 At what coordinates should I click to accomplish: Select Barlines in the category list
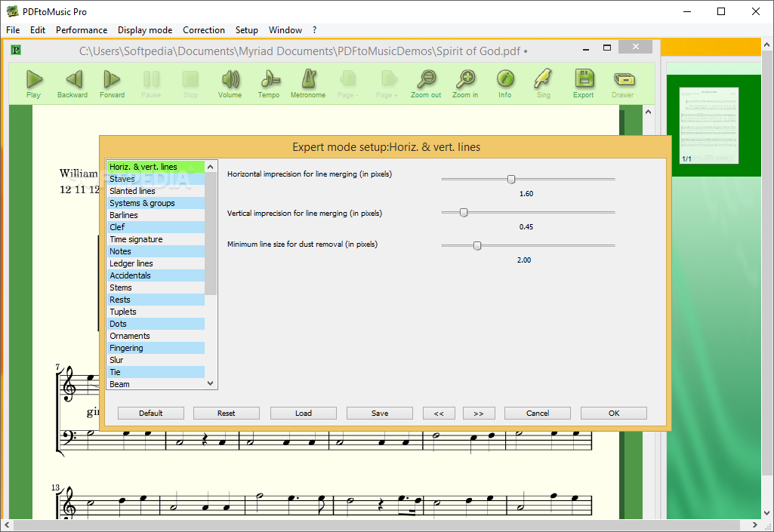156,215
